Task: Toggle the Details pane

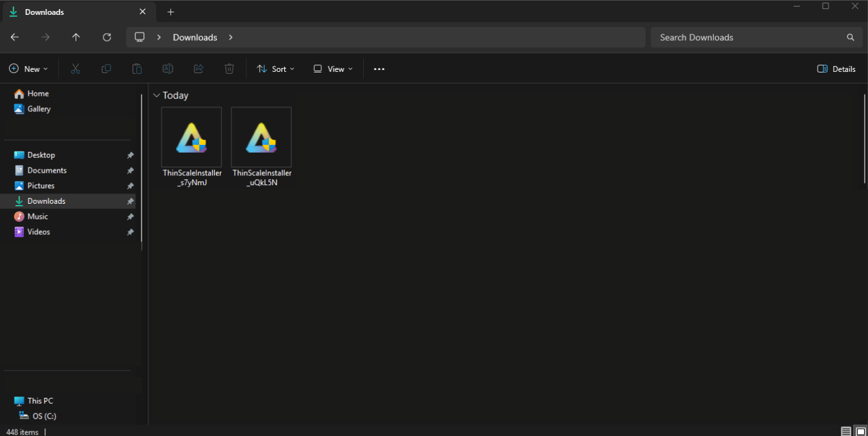Action: [x=836, y=69]
